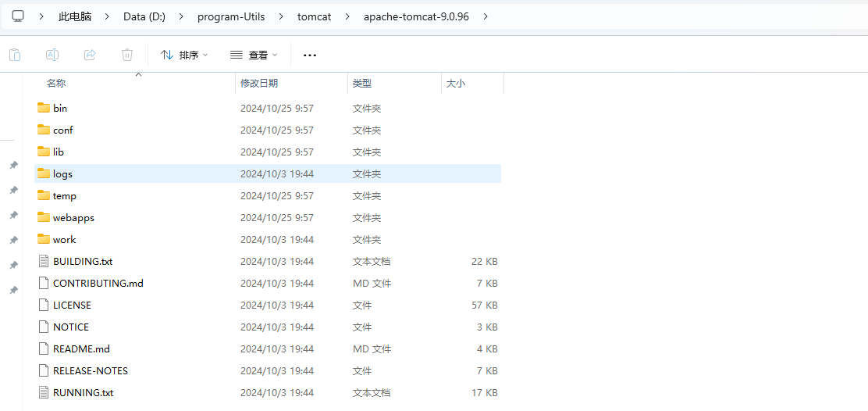Click the BUILDING.txt file icon
868x411 pixels.
[44, 261]
